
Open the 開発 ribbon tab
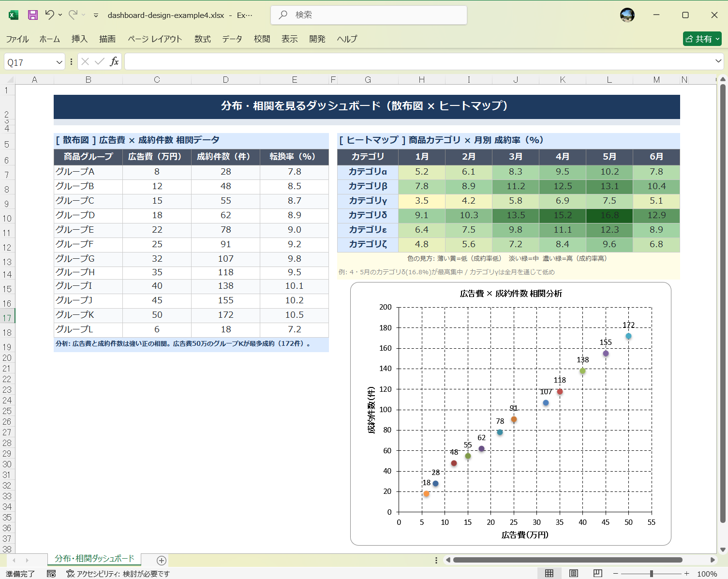click(x=317, y=39)
